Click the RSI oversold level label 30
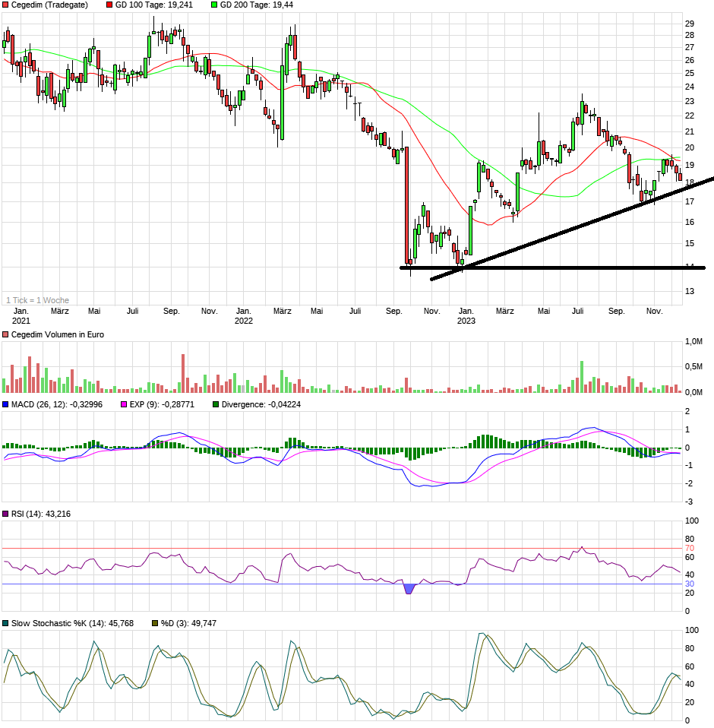714x728 pixels. click(x=690, y=584)
